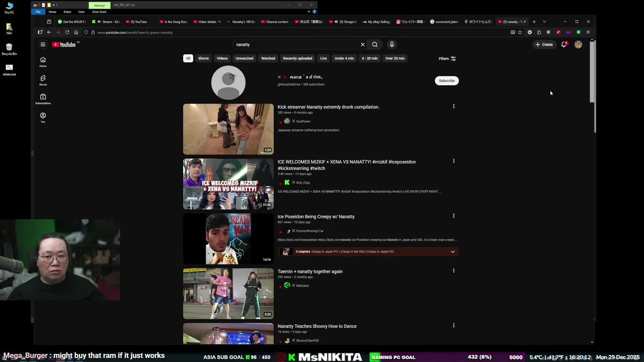
Task: Run the search with the magnifier button
Action: [x=375, y=45]
